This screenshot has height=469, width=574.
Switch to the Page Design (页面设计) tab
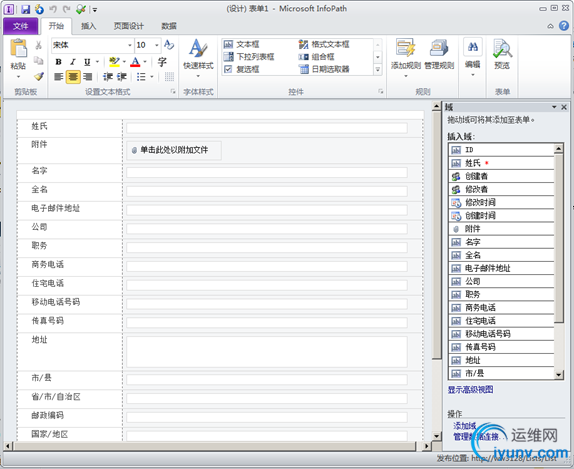129,26
